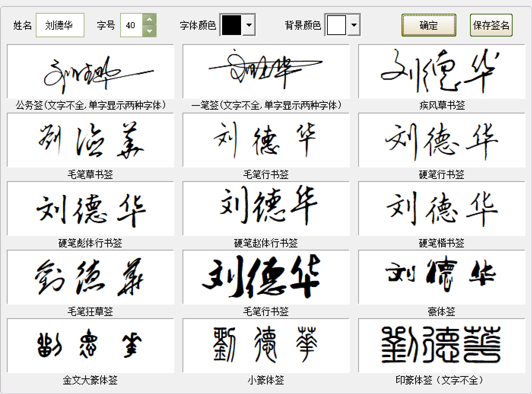The height and width of the screenshot is (394, 532).
Task: Click the 字号 font size field showing 40
Action: point(132,25)
